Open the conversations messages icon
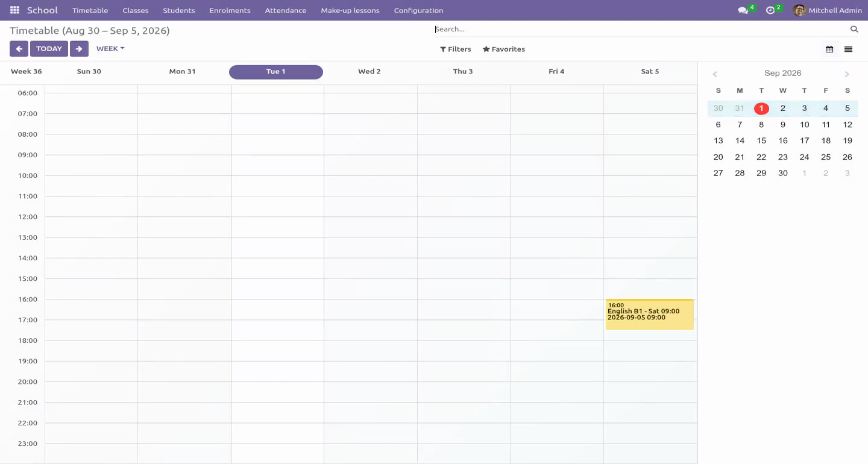This screenshot has height=464, width=868. [x=743, y=10]
